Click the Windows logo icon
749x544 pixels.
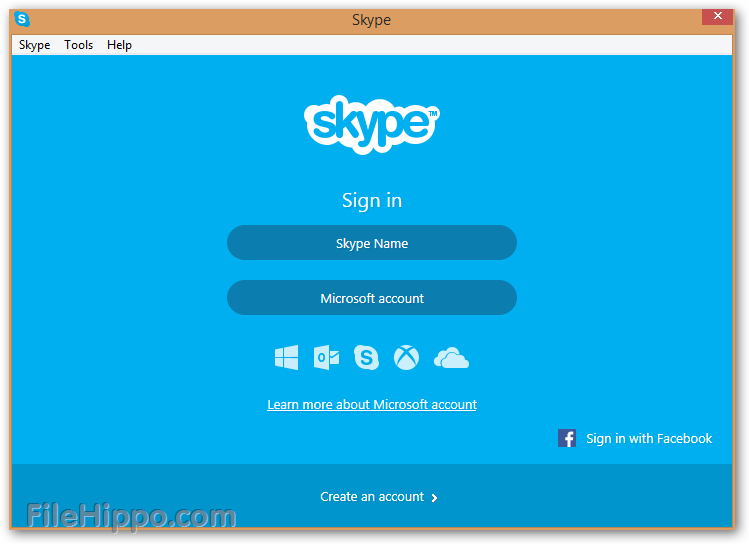pyautogui.click(x=287, y=357)
